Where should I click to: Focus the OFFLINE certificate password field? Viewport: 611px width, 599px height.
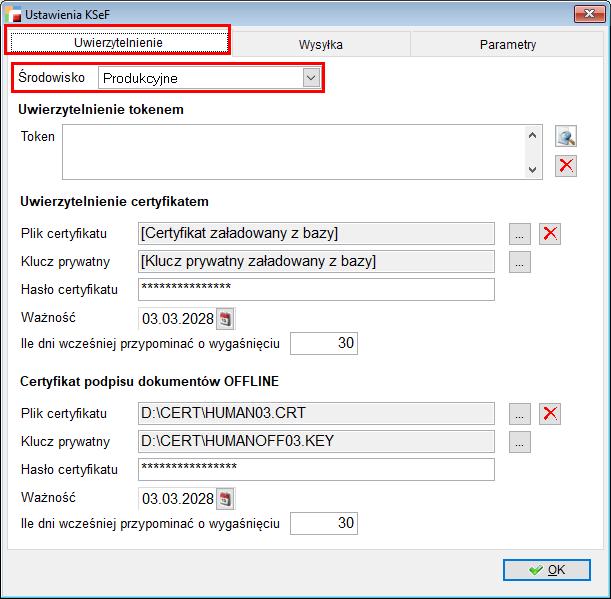(x=316, y=469)
